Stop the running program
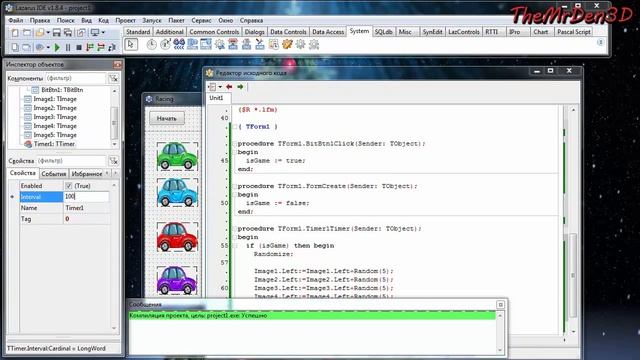The height and width of the screenshot is (360, 640). click(79, 47)
